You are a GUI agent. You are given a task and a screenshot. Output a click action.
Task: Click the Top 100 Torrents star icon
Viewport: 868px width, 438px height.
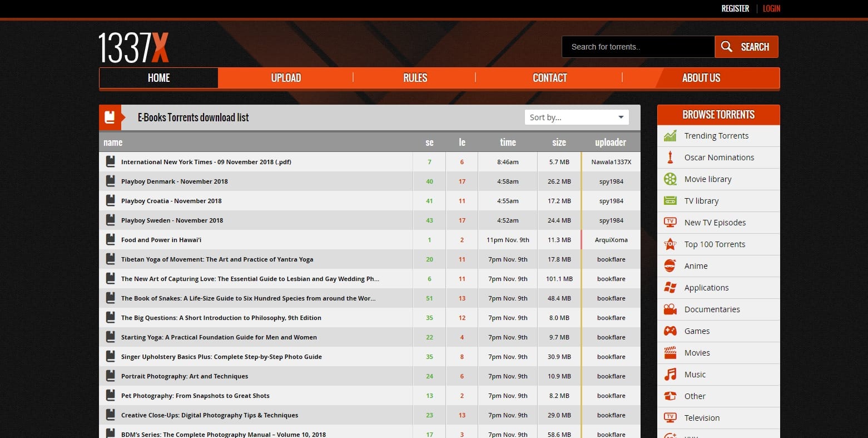tap(670, 244)
